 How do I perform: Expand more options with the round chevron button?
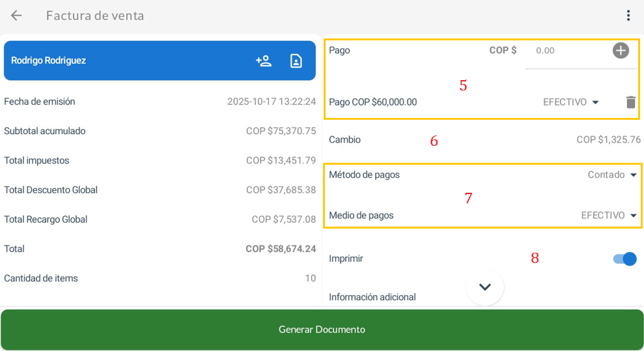pyautogui.click(x=485, y=287)
